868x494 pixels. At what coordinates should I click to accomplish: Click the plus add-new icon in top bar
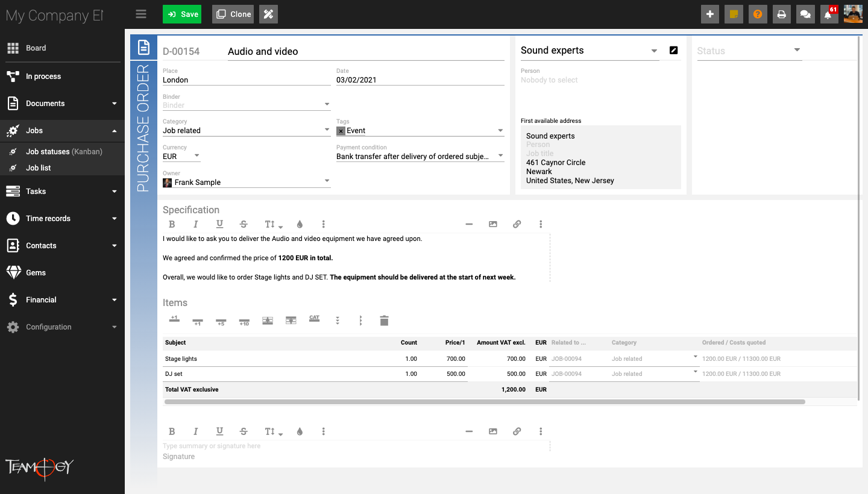(x=710, y=14)
